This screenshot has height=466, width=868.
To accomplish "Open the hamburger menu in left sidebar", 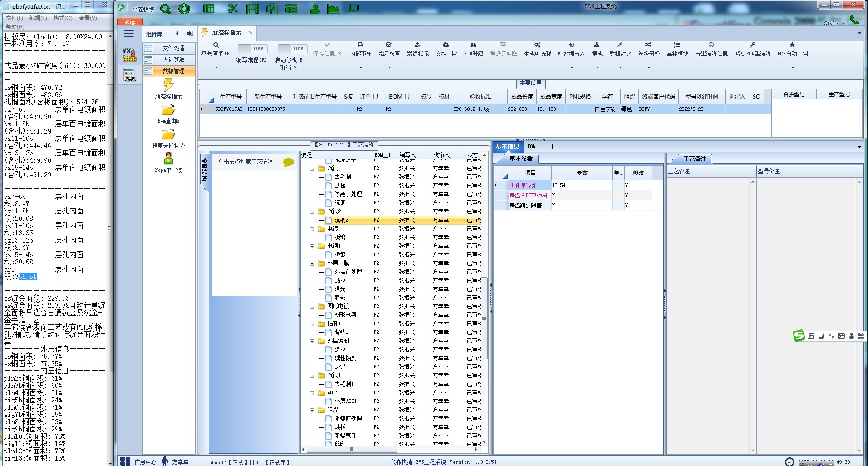I will [x=129, y=34].
